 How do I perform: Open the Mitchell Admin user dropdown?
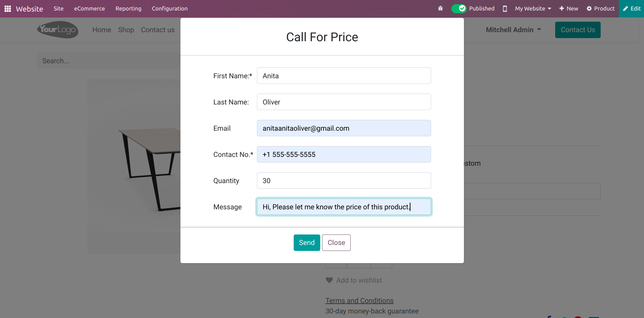point(513,30)
